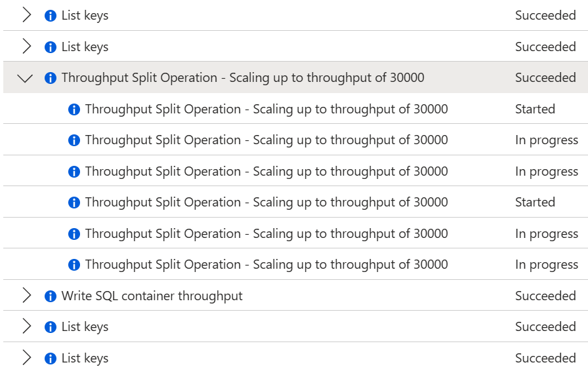The height and width of the screenshot is (371, 588).
Task: Click the info icon beside Write SQL container throughput
Action: pyautogui.click(x=50, y=296)
